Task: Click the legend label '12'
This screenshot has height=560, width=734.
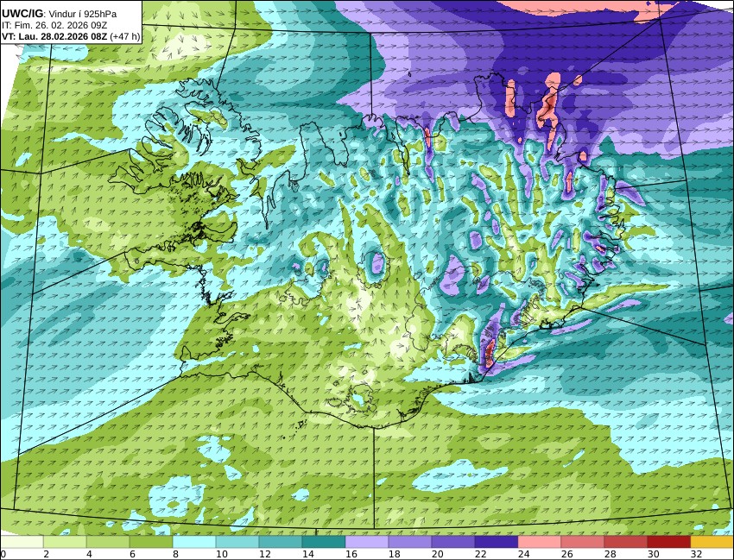Action: pyautogui.click(x=264, y=554)
